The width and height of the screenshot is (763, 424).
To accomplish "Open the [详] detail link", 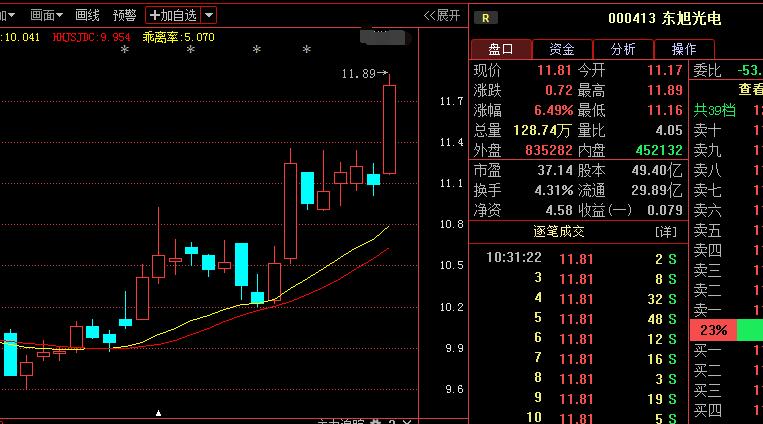I will (x=666, y=232).
